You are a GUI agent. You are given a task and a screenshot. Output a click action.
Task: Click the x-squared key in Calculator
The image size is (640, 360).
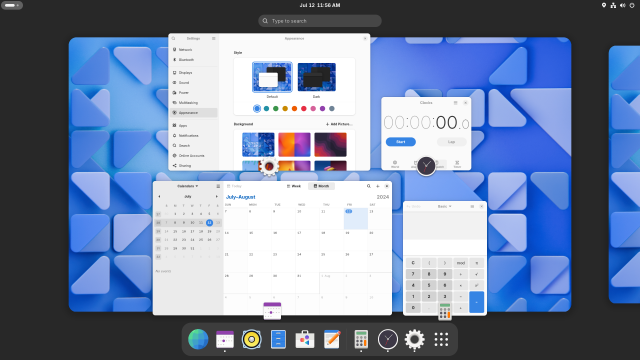(x=476, y=285)
